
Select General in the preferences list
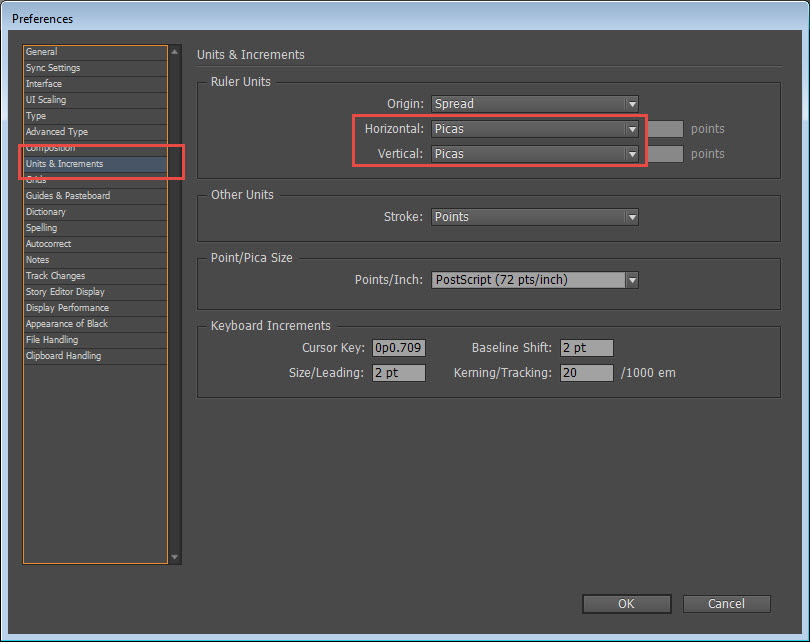[x=95, y=52]
